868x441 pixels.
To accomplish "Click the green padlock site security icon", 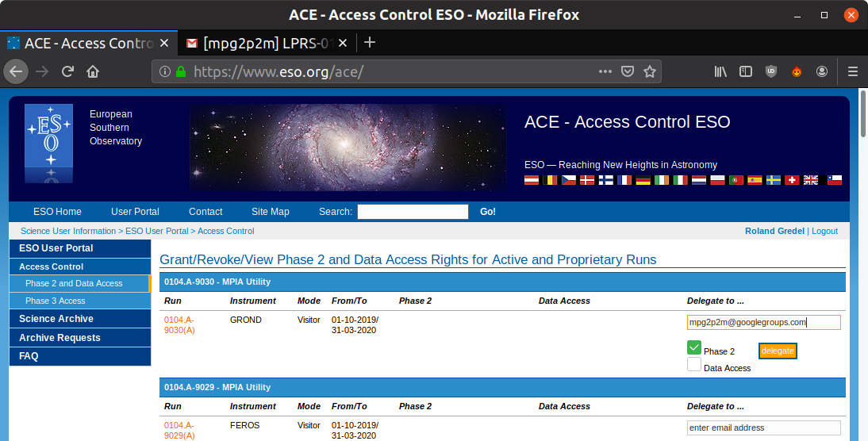I will coord(180,71).
